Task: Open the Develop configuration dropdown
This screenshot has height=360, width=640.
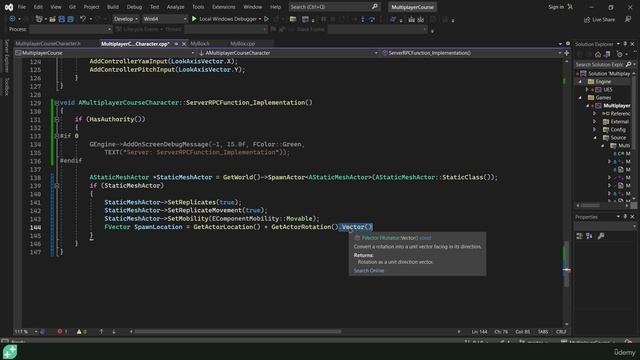Action: (125, 19)
